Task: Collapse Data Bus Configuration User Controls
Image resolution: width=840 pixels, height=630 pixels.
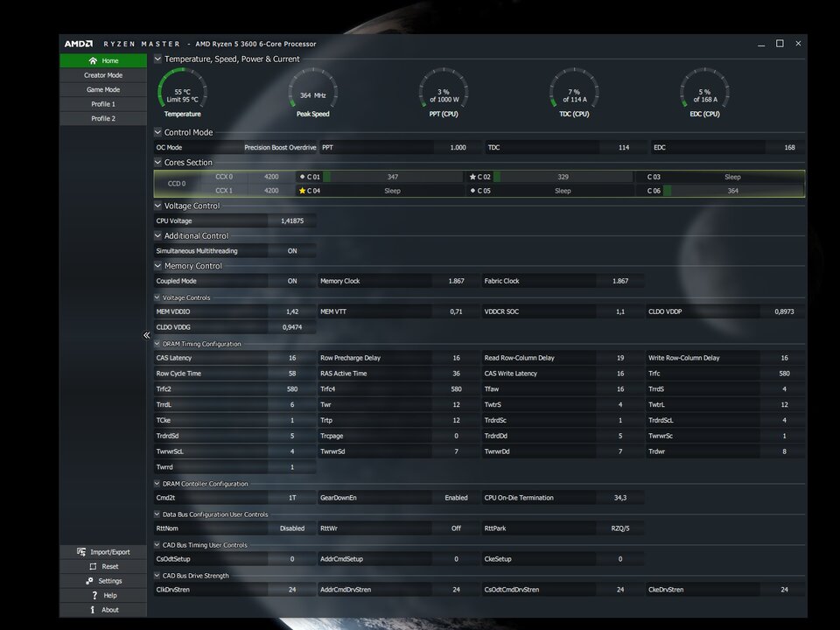Action: pyautogui.click(x=157, y=514)
